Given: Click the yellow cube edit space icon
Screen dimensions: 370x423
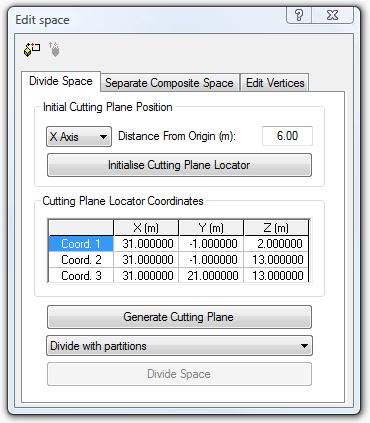Looking at the screenshot, I should [32, 50].
